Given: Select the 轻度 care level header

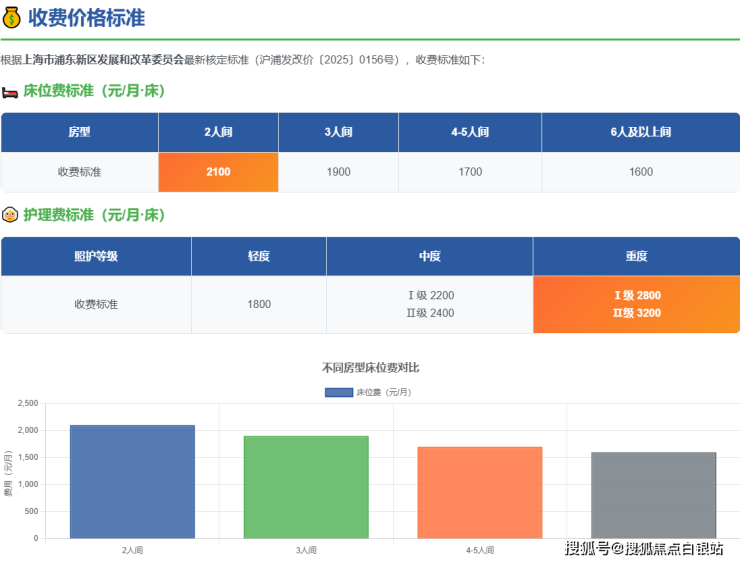Looking at the screenshot, I should tap(258, 256).
